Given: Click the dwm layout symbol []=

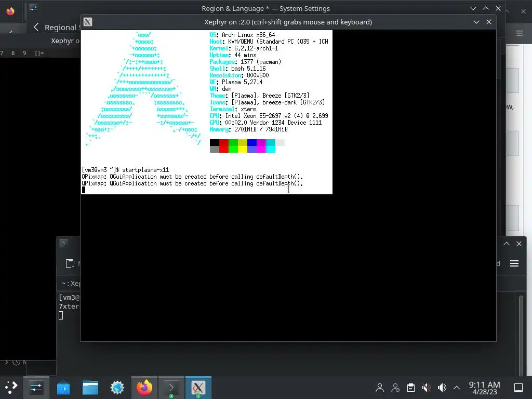Looking at the screenshot, I should click(39, 54).
